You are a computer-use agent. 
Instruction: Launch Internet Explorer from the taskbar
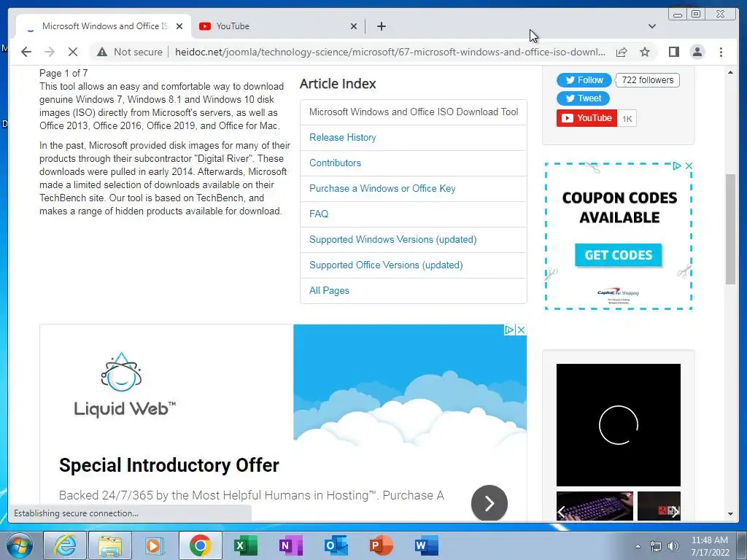tap(65, 545)
